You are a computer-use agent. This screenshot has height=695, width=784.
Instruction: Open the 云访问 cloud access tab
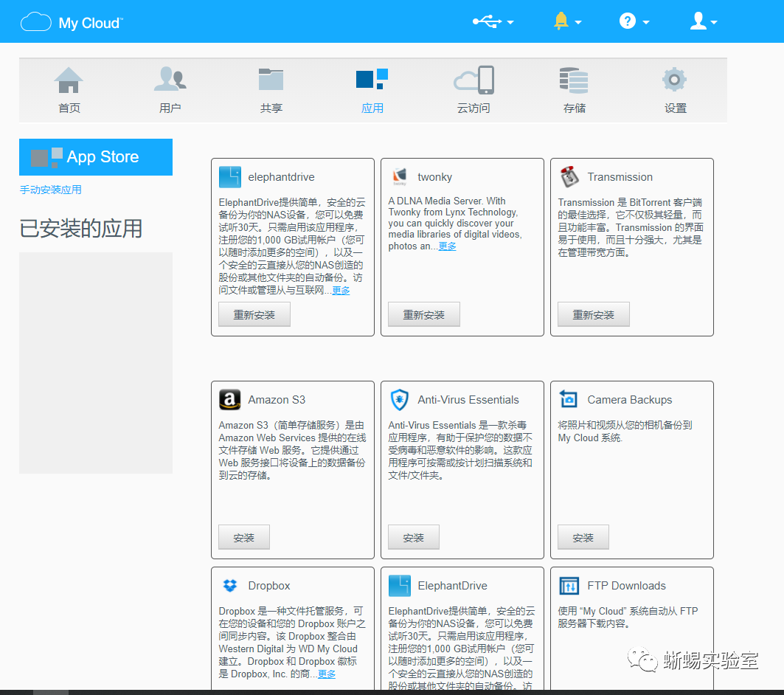pyautogui.click(x=473, y=91)
